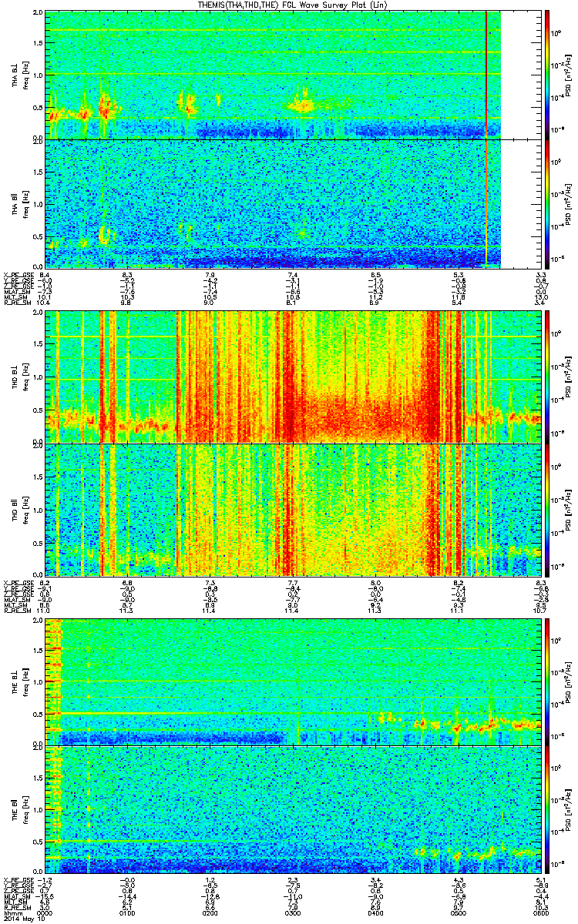Image resolution: width=578 pixels, height=924 pixels.
Task: Click the PSD [nT²/Hz] label of THE Bll color bar
Action: tap(569, 809)
